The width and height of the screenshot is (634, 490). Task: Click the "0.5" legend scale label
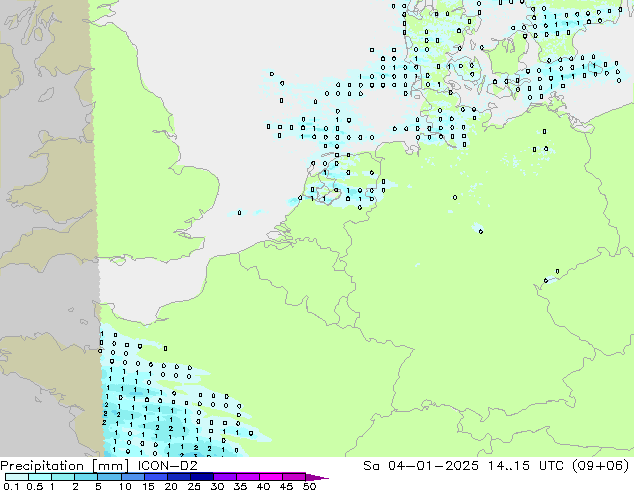pos(35,486)
